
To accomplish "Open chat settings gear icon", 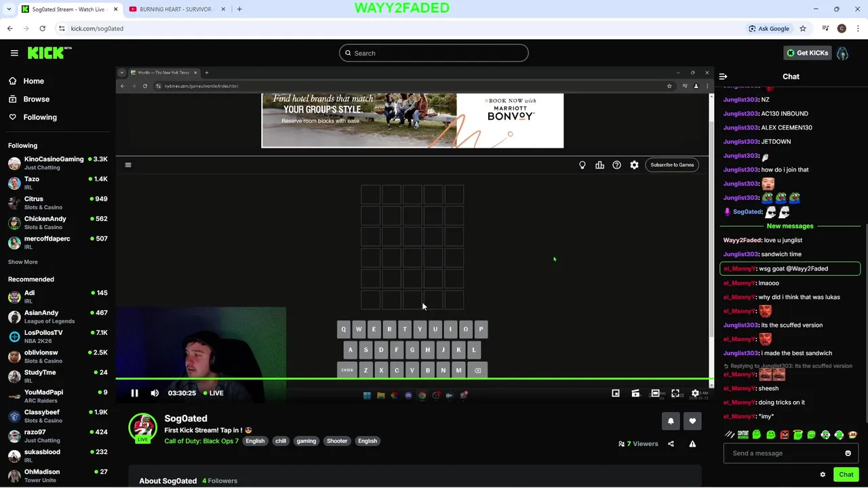I will point(823,474).
